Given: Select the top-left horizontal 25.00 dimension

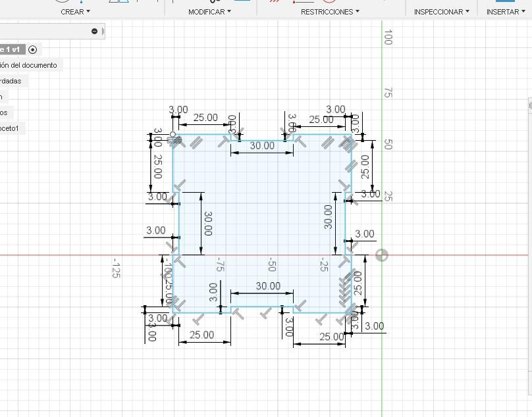Looking at the screenshot, I should pyautogui.click(x=205, y=117).
